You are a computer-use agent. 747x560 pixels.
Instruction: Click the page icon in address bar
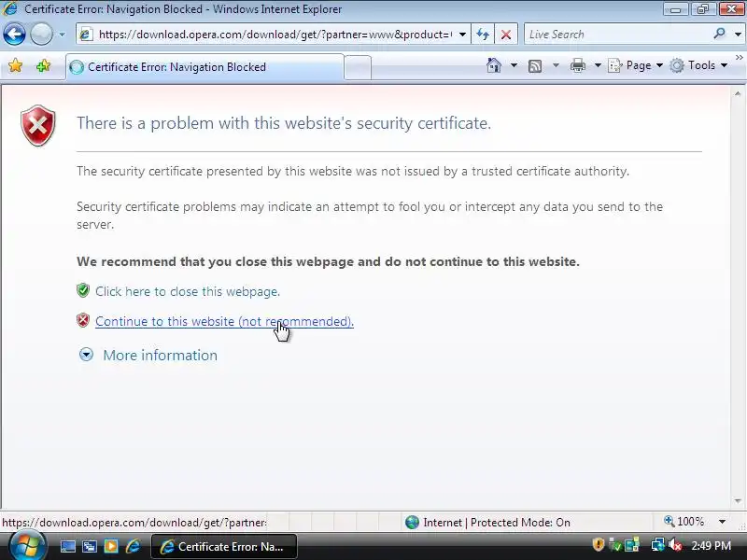click(x=86, y=35)
